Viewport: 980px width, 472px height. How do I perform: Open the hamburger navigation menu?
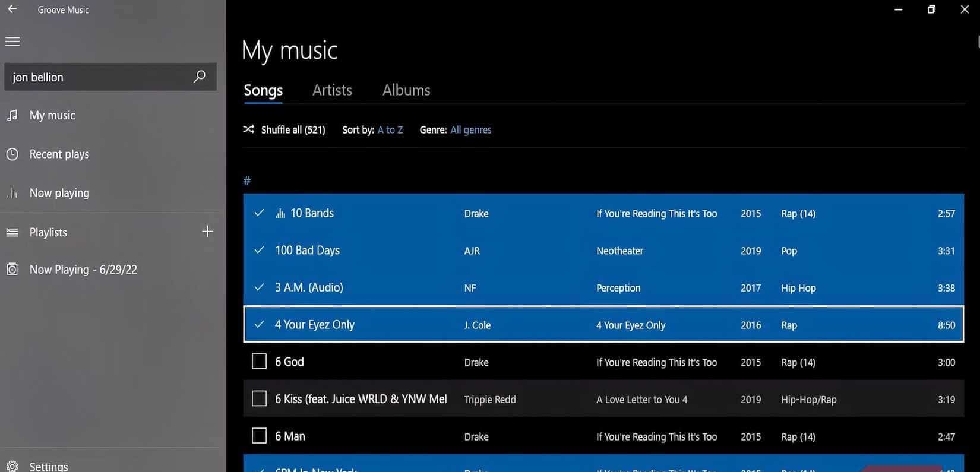pos(12,42)
